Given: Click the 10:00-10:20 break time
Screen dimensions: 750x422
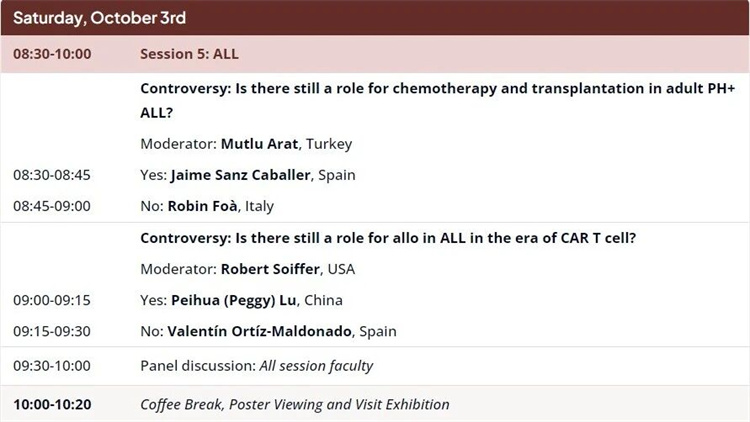Looking at the screenshot, I should (52, 404).
